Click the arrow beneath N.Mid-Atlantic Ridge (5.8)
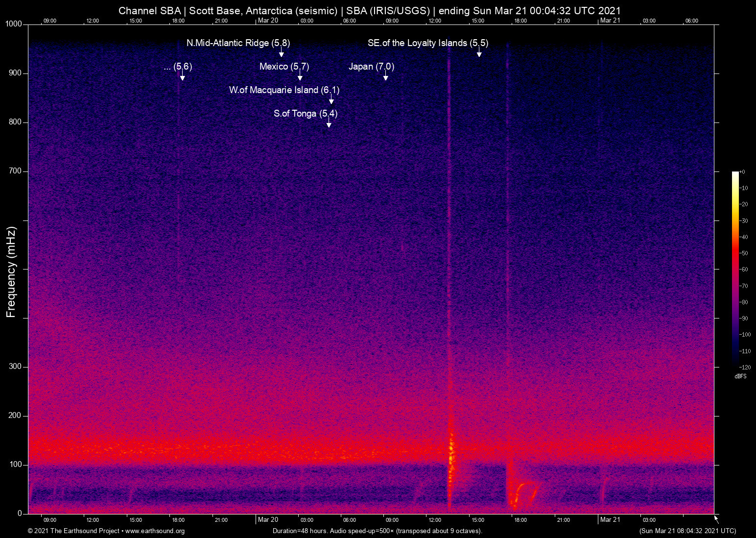Image resolution: width=756 pixels, height=538 pixels. point(282,52)
